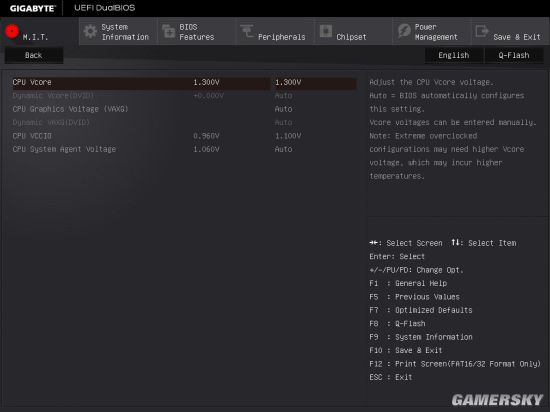Click the +/-/PU/PD Change Opt. hint
550x412 pixels.
tap(416, 270)
